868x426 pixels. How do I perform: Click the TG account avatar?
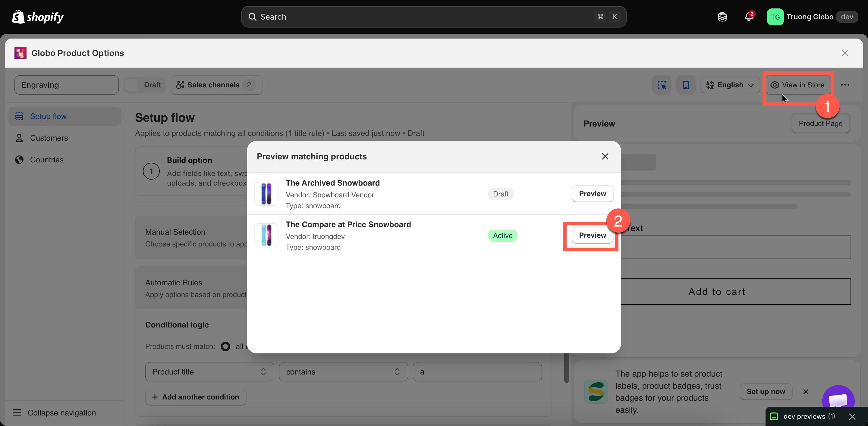click(775, 17)
